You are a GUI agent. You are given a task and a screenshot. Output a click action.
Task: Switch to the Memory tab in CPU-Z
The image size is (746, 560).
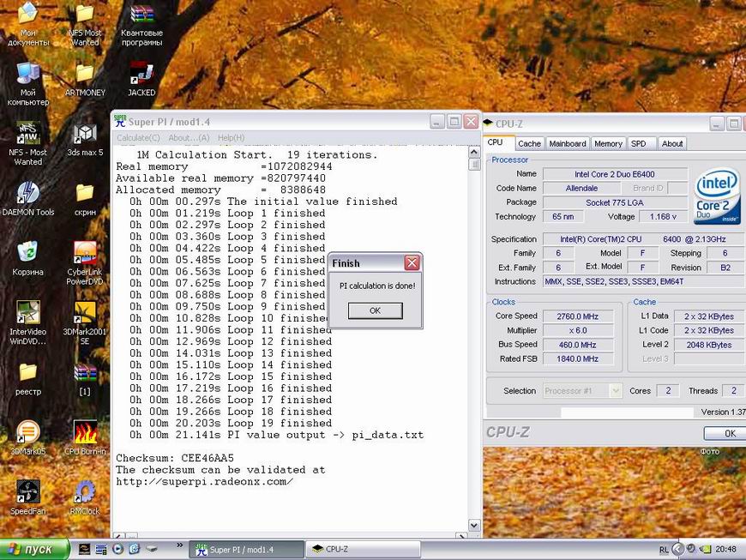(608, 144)
